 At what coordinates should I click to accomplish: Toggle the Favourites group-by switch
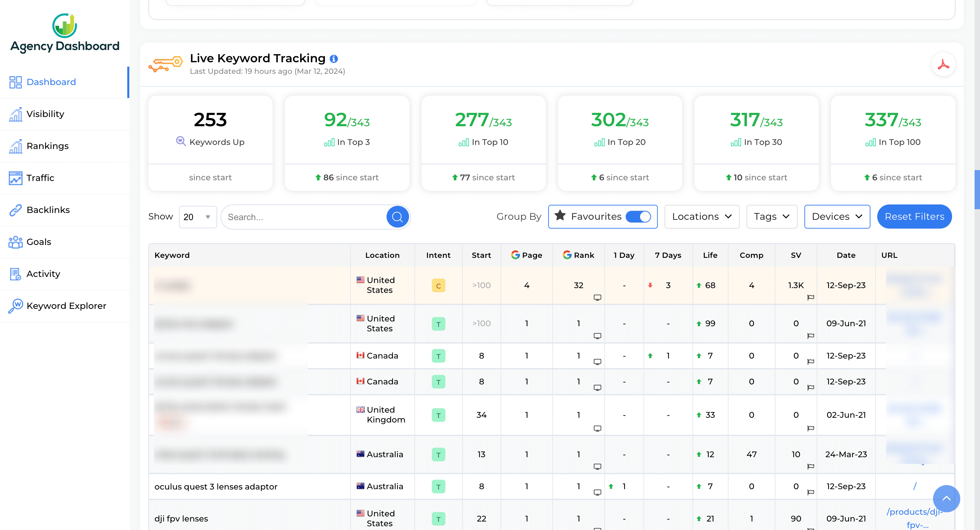pos(638,216)
